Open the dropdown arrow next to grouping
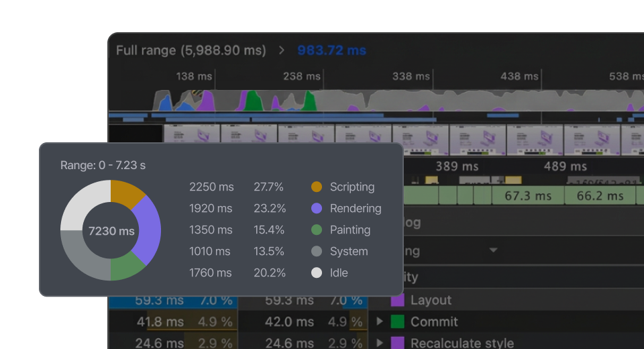The height and width of the screenshot is (349, 644). 493,250
